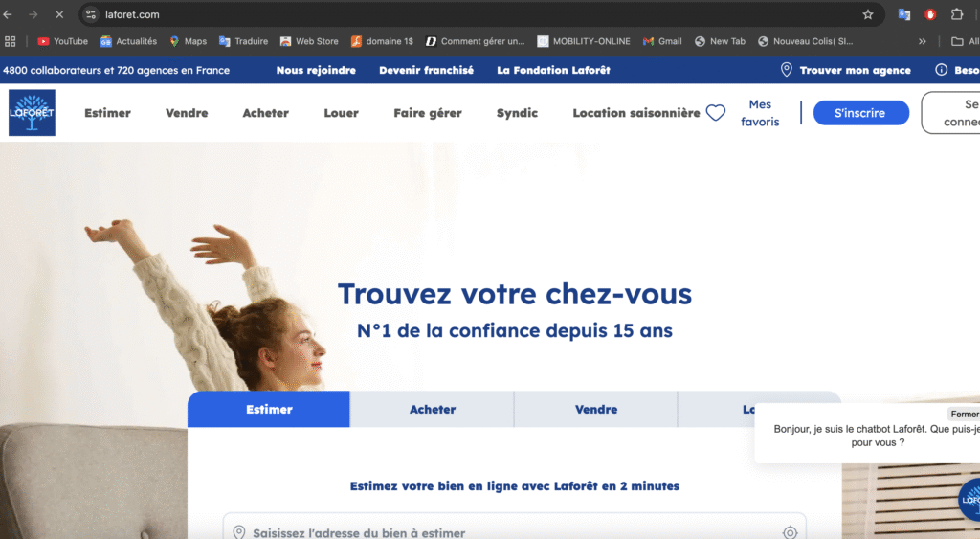Click the browser back arrow
Viewport: 980px width, 539px height.
pos(8,14)
